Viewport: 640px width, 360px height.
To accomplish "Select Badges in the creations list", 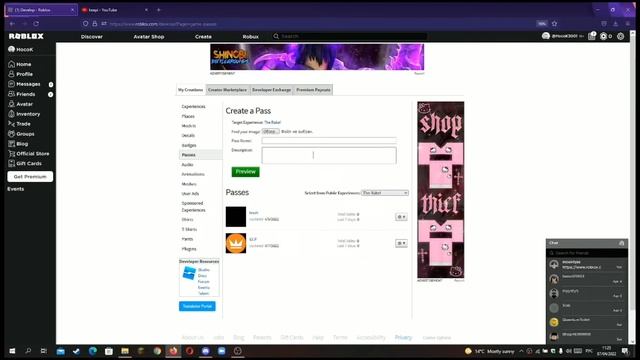I will (189, 145).
